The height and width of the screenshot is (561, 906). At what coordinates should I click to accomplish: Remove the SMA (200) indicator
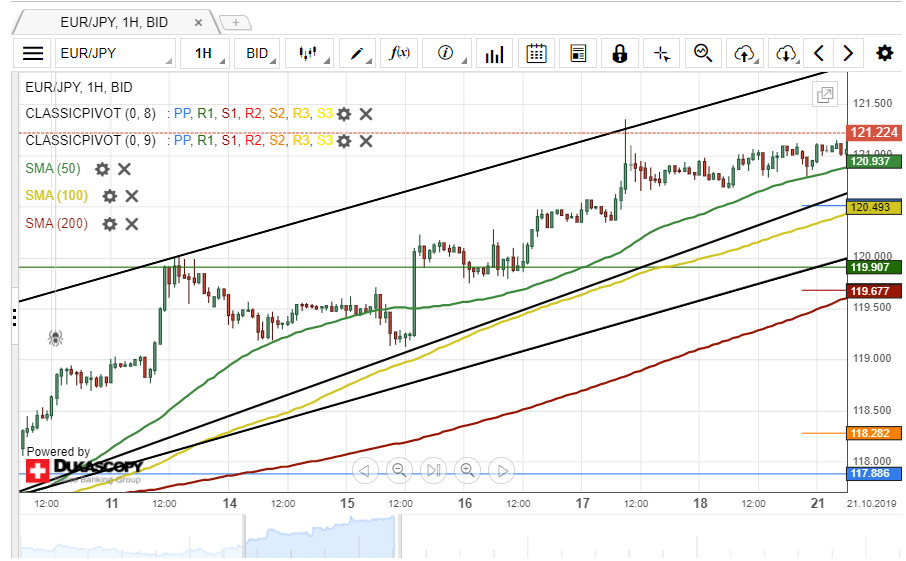pos(132,224)
